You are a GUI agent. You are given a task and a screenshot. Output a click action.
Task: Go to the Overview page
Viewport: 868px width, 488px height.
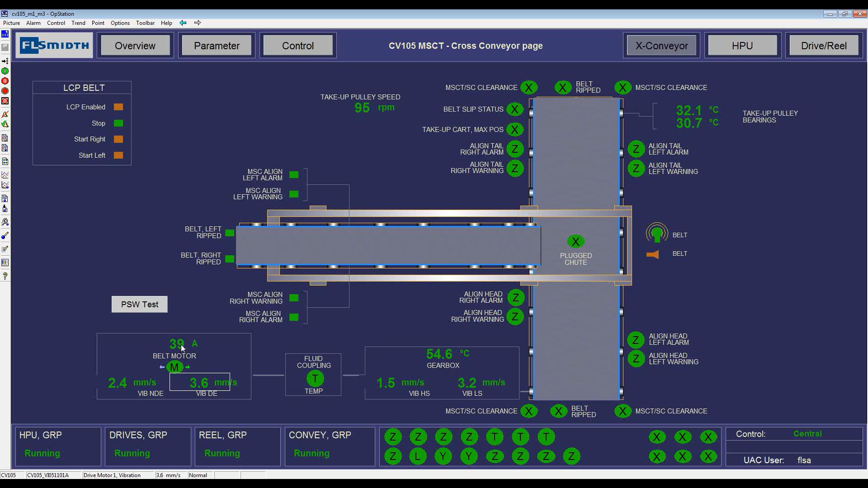coord(135,46)
